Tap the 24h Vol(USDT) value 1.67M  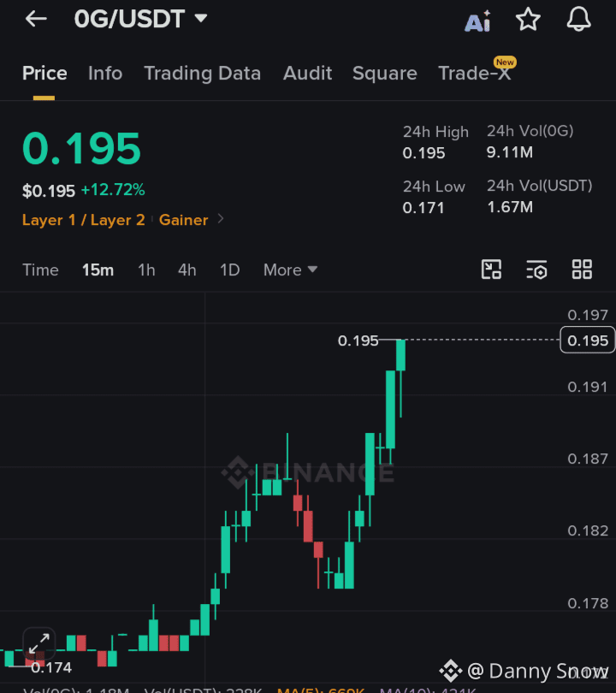tap(510, 207)
